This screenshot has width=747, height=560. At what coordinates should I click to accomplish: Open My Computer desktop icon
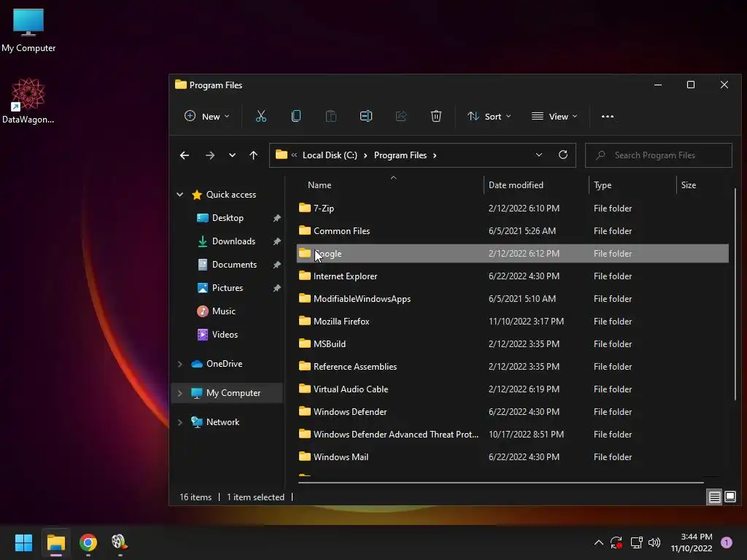(28, 30)
